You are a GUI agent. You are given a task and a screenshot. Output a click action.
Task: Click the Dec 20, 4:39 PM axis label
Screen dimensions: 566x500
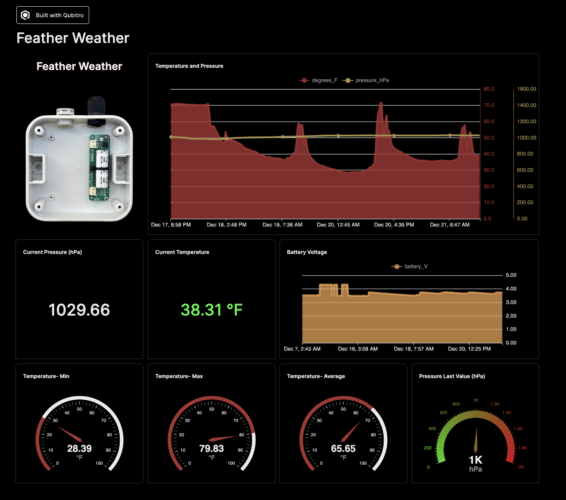pyautogui.click(x=394, y=225)
